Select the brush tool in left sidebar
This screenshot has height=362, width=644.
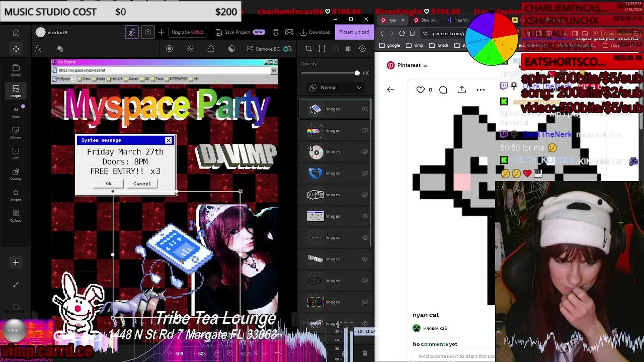pyautogui.click(x=16, y=285)
